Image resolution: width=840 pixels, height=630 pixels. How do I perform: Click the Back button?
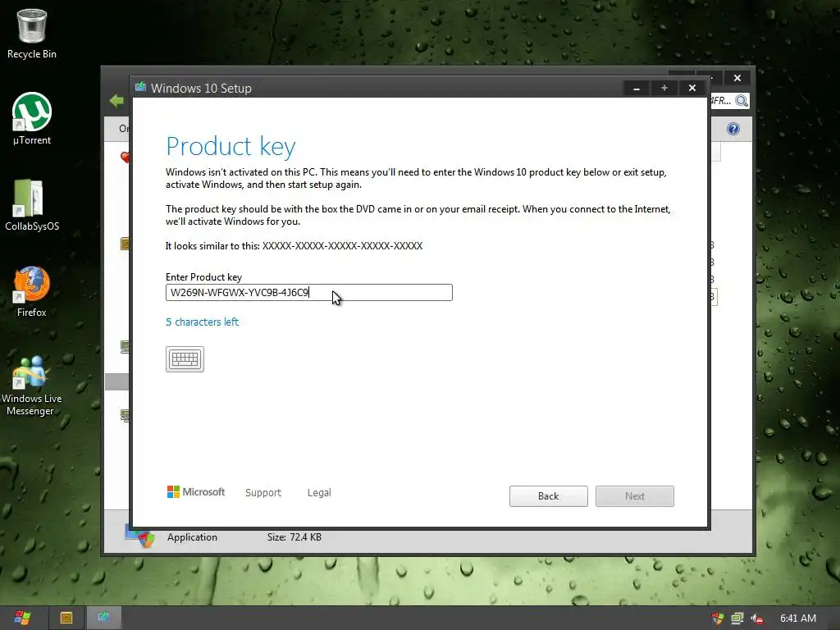tap(549, 496)
